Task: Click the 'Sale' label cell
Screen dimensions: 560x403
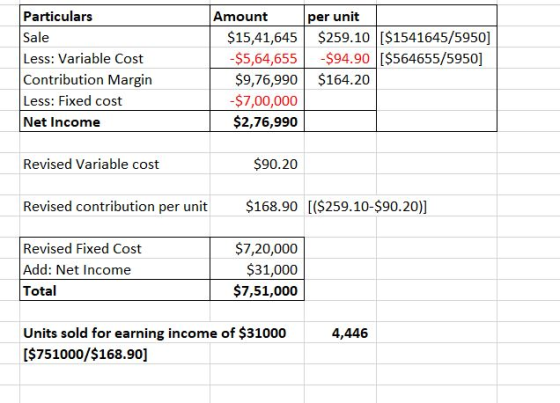Action: [x=115, y=37]
